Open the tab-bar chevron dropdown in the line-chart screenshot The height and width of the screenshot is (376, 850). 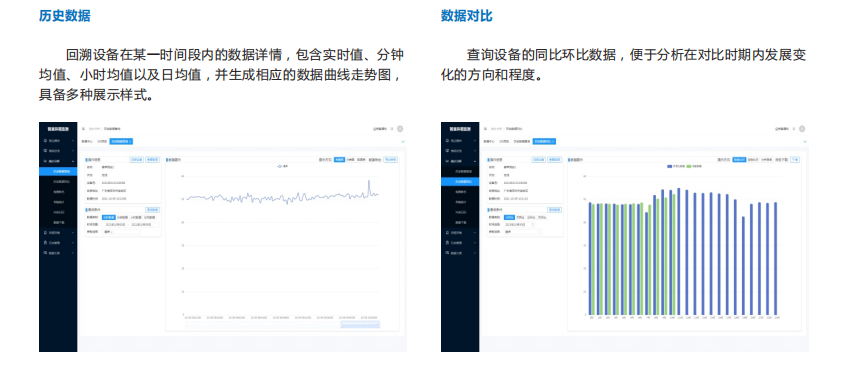coord(403,141)
